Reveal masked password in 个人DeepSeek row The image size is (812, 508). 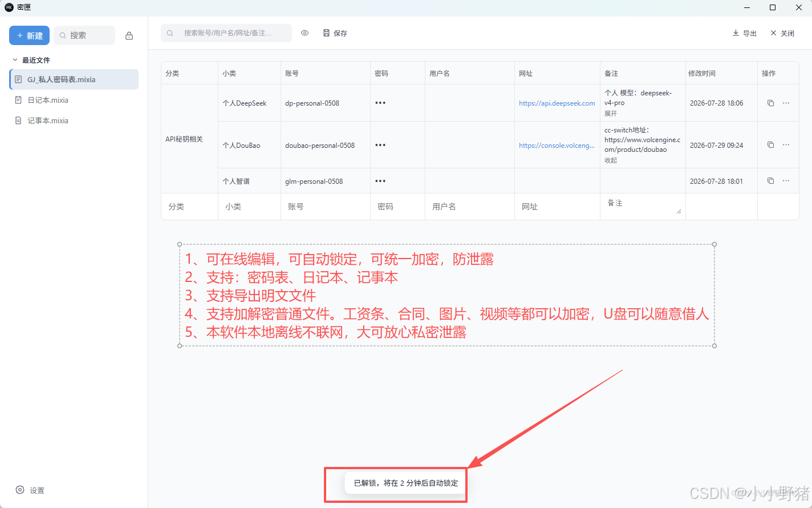[x=380, y=103]
